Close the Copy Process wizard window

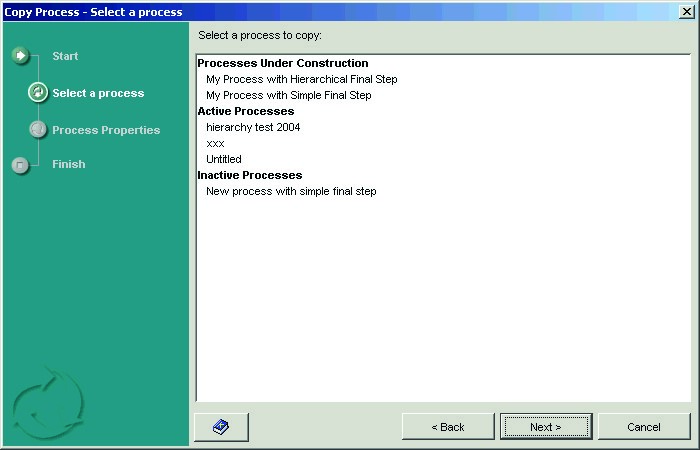pos(686,11)
